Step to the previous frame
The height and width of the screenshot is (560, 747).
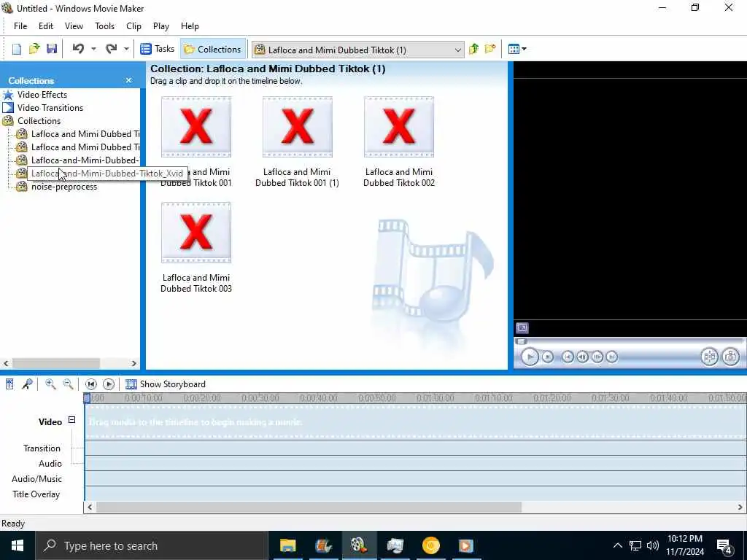tap(582, 357)
